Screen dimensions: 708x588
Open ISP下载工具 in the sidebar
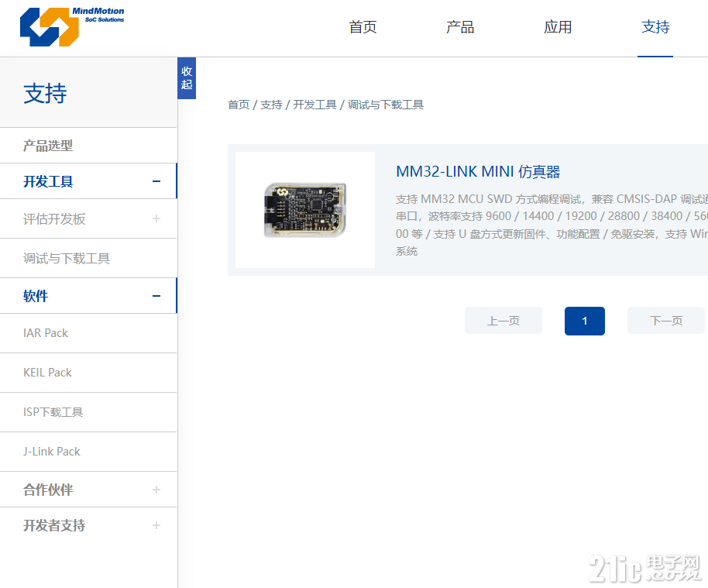(88, 412)
